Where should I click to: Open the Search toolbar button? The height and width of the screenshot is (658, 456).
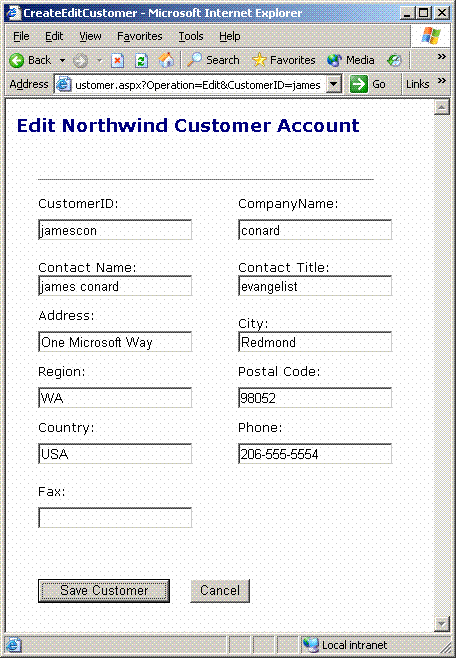point(213,60)
